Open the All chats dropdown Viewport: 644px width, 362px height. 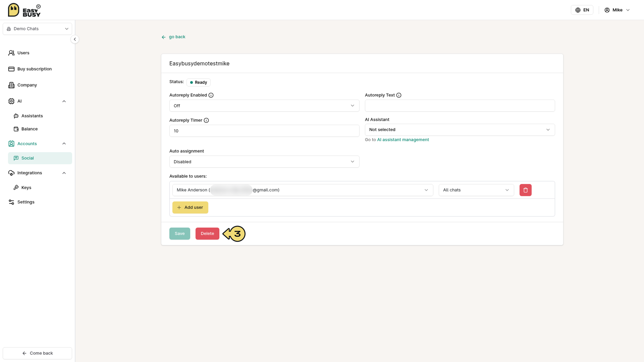476,190
